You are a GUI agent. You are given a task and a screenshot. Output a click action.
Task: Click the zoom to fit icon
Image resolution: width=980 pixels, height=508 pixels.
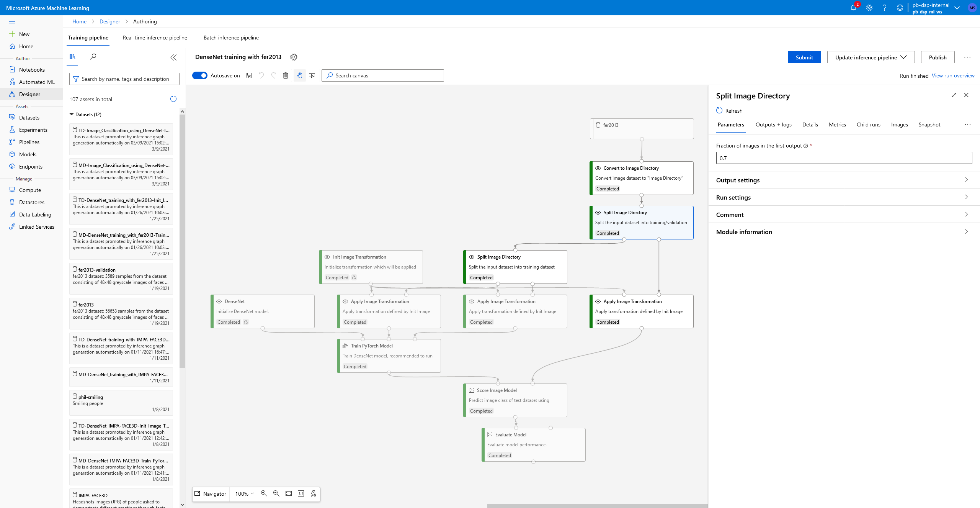289,493
